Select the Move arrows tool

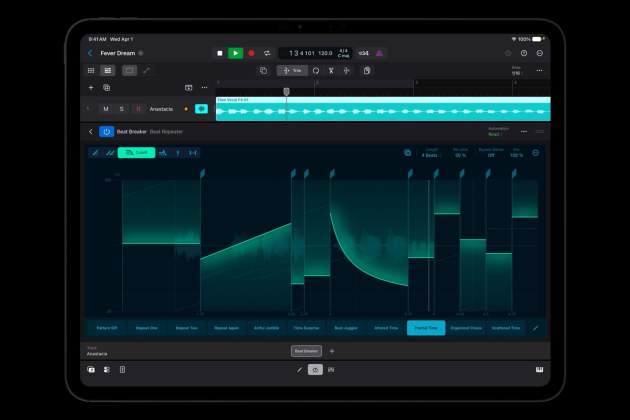pyautogui.click(x=346, y=71)
